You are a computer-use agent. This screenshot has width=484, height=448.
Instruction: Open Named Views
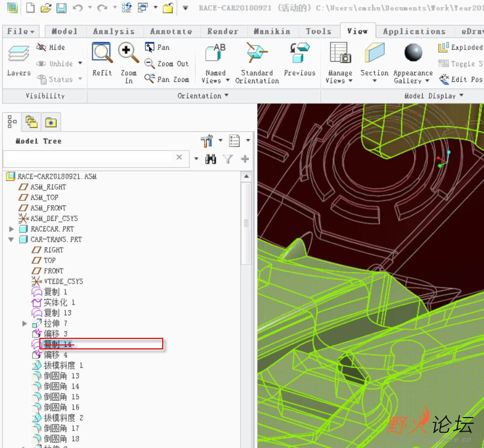tap(215, 63)
